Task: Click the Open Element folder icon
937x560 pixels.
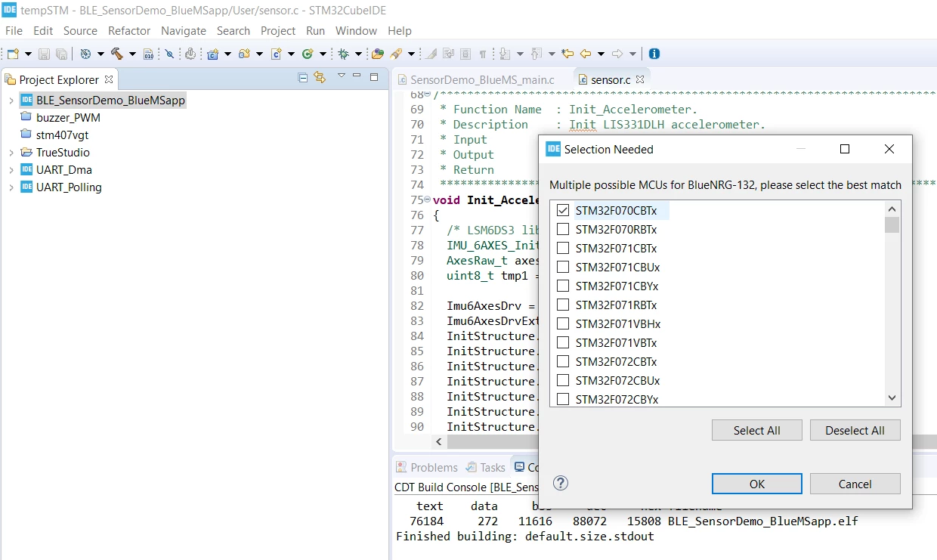Action: coord(378,54)
